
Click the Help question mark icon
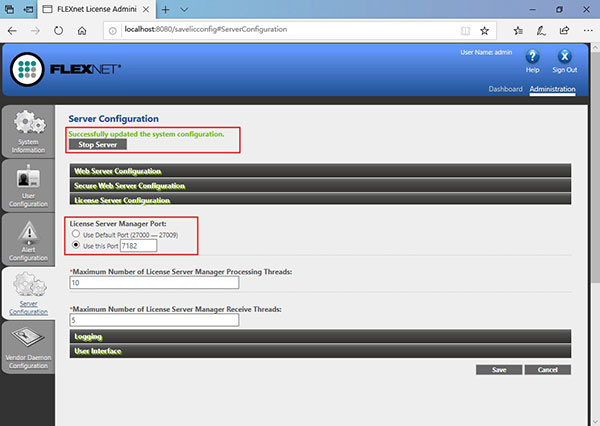click(x=532, y=57)
